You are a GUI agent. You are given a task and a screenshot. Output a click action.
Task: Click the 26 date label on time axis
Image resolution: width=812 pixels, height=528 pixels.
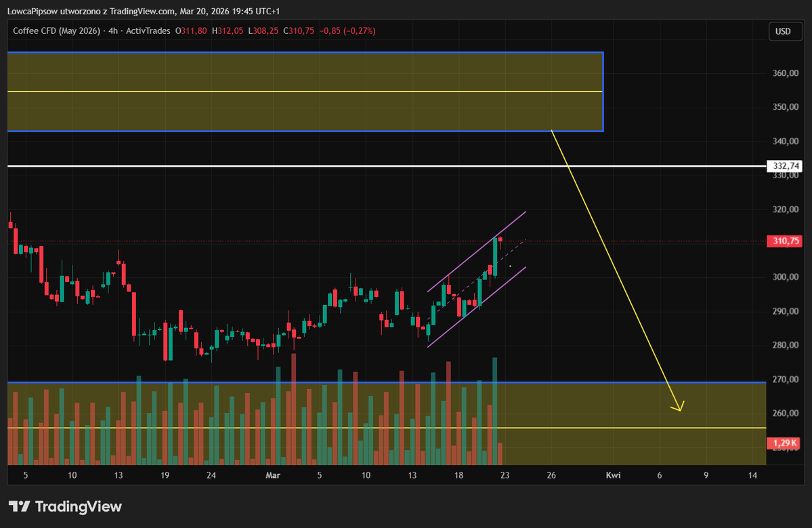[x=551, y=475]
